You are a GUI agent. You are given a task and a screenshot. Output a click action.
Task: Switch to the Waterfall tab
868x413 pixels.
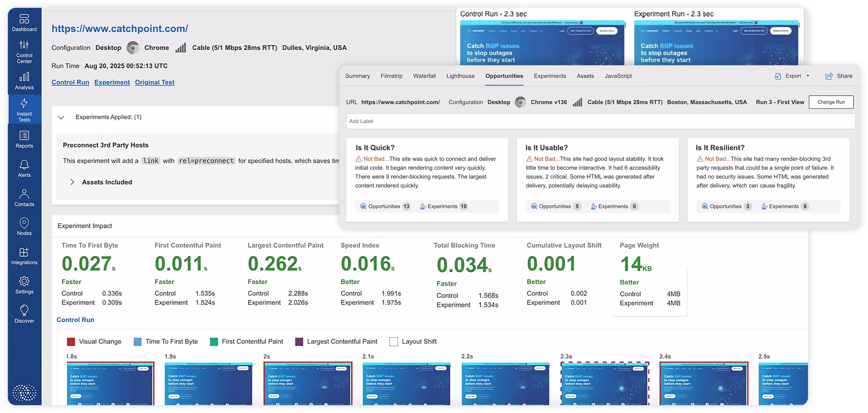(x=424, y=76)
